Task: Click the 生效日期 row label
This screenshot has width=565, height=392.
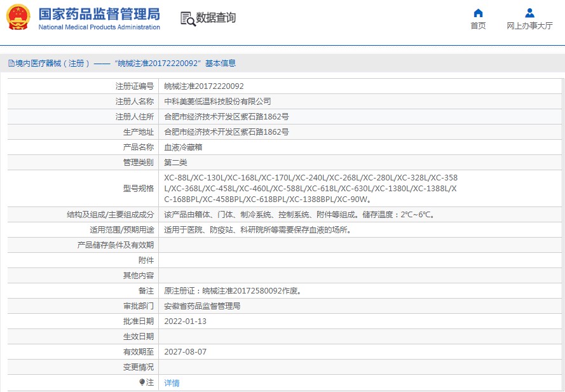Action: coord(139,337)
